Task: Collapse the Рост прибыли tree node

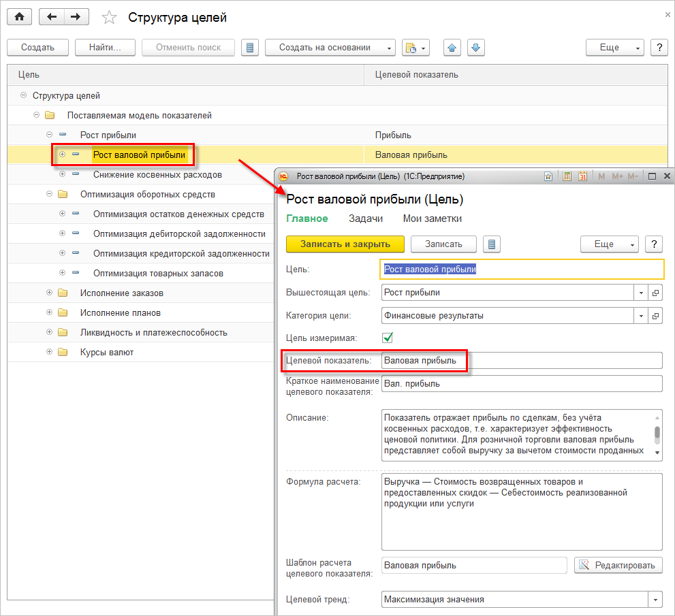Action: coord(50,135)
